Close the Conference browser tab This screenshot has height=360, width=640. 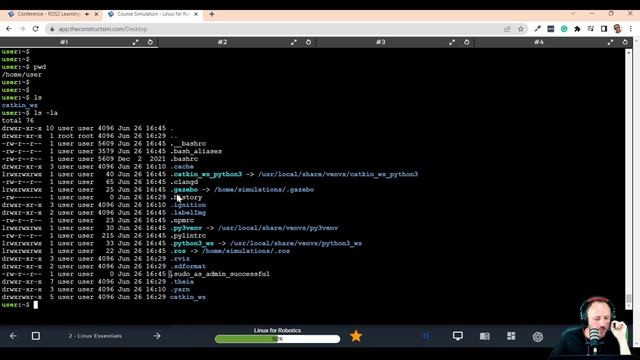pos(96,14)
